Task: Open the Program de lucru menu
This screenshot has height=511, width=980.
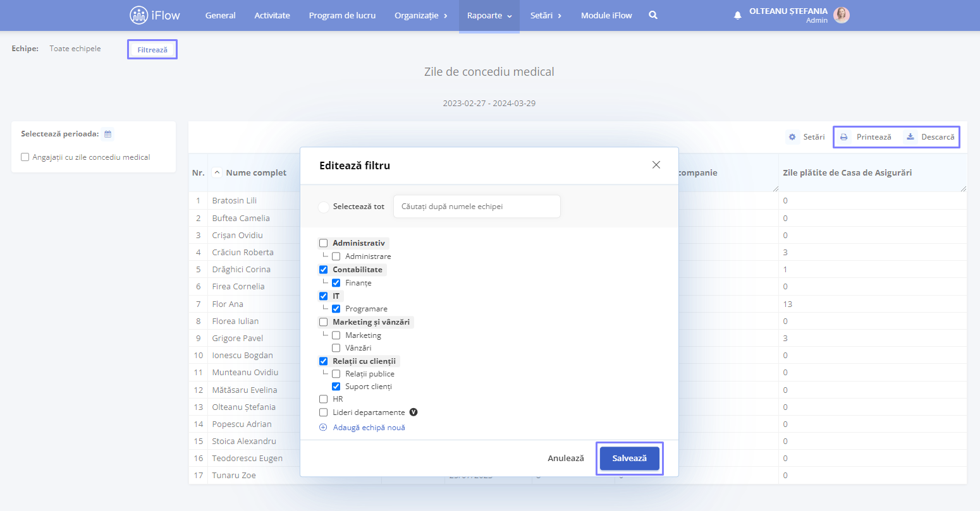Action: coord(342,15)
